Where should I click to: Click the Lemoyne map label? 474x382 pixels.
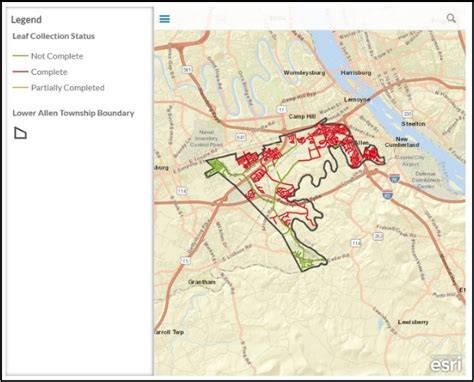tap(357, 100)
